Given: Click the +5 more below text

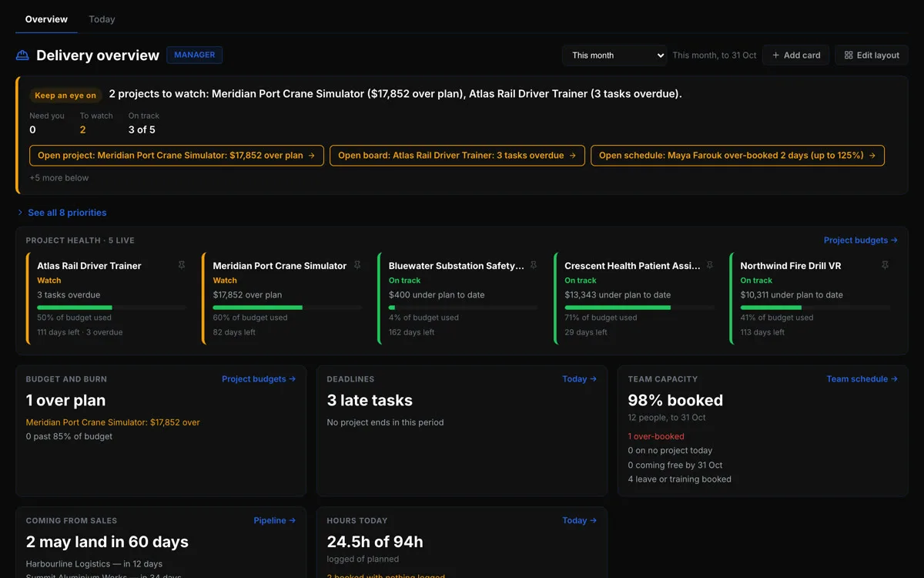Looking at the screenshot, I should (59, 178).
